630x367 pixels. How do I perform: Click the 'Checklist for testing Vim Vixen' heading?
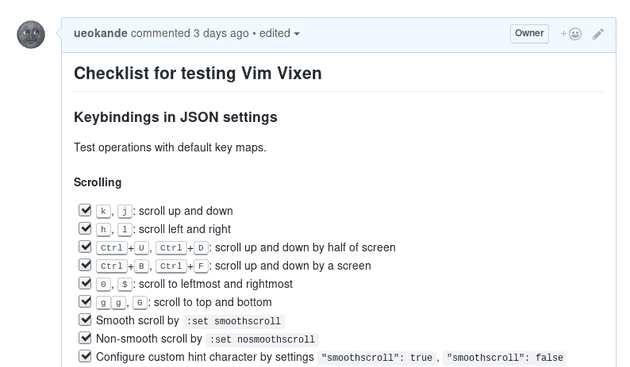click(x=198, y=73)
